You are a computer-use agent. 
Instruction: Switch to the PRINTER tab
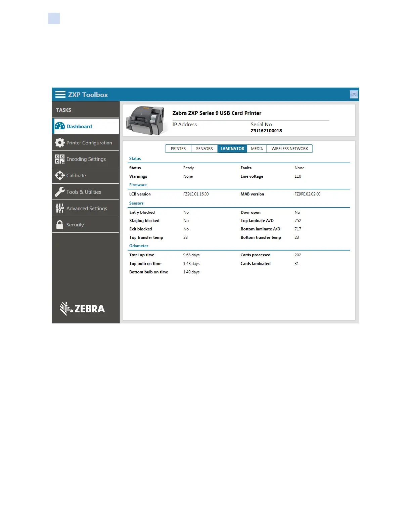(x=178, y=149)
